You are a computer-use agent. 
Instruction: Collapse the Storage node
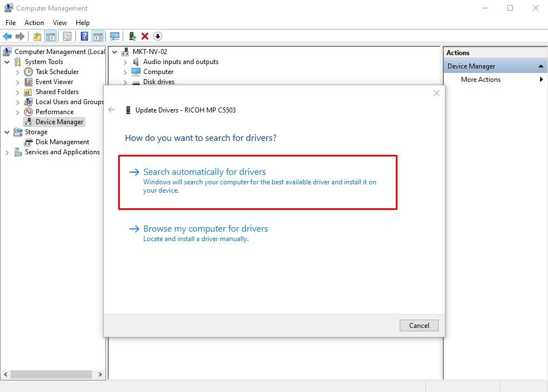[x=7, y=133]
